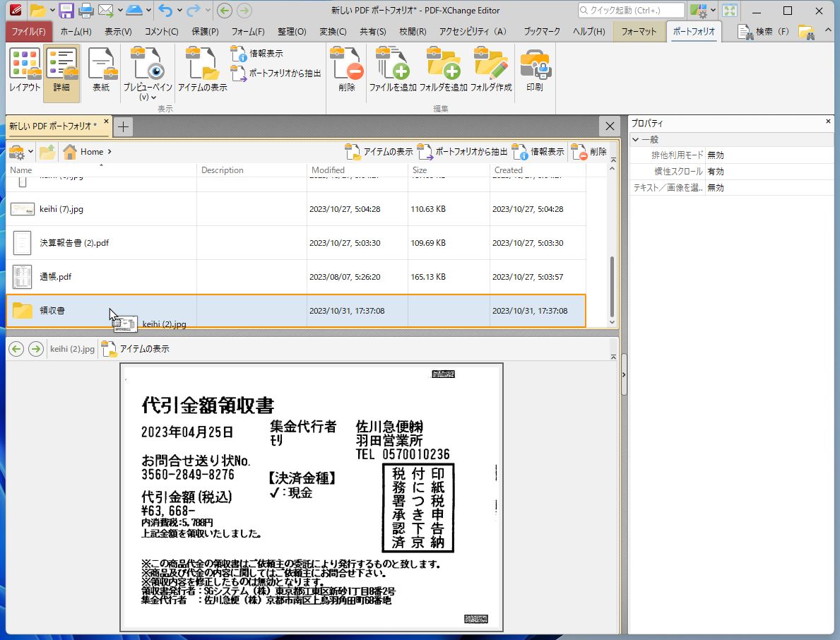Close the 新しい PDF ポートフォリオ document tab
The width and height of the screenshot is (840, 640).
tap(106, 122)
